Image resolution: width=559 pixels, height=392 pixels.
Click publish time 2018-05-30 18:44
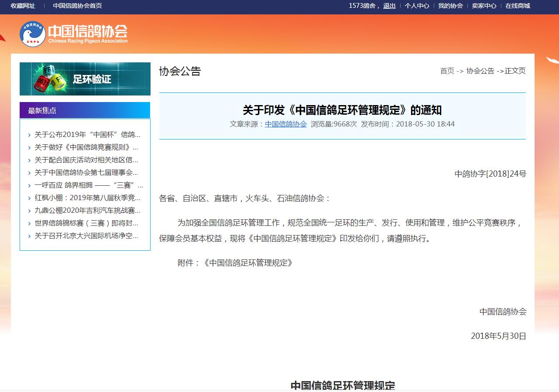(425, 124)
